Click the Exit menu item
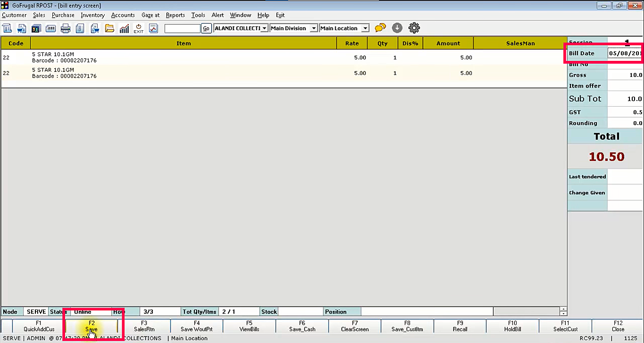Image resolution: width=644 pixels, height=343 pixels. pyautogui.click(x=280, y=15)
